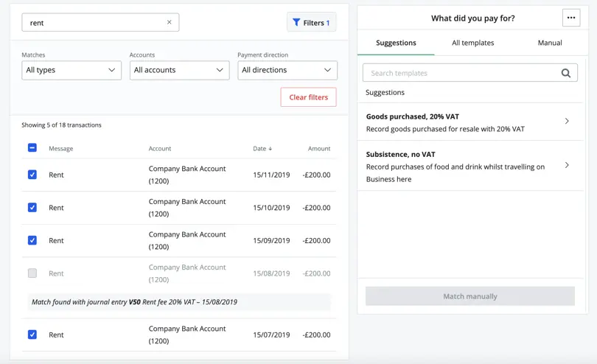Screen dimensions: 597x364
Task: Click the Account column header
Action: pos(160,149)
